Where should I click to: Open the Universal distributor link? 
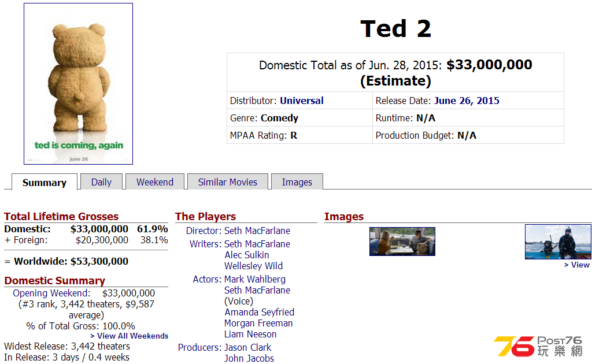pyautogui.click(x=302, y=101)
